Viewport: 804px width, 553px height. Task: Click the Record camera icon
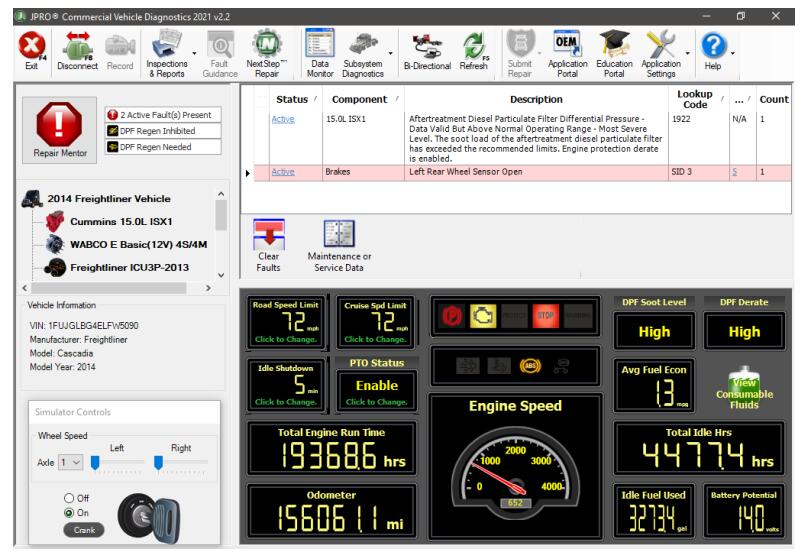pyautogui.click(x=120, y=50)
